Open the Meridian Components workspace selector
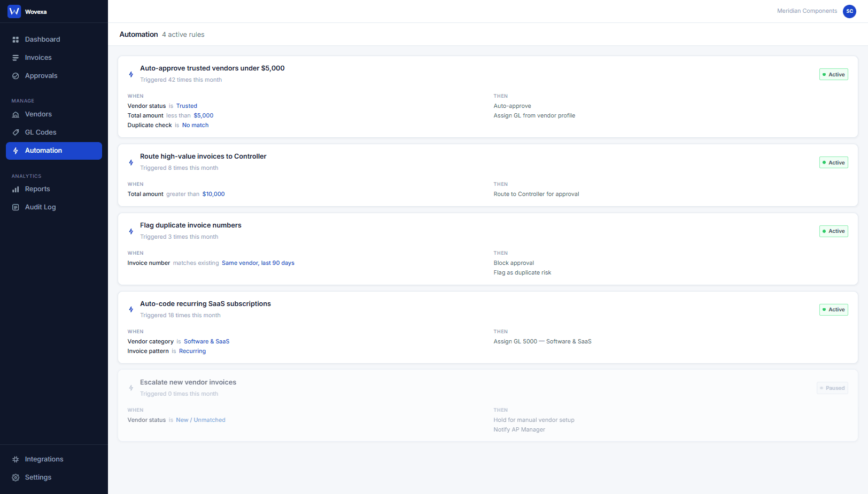This screenshot has height=494, width=868. coord(807,11)
